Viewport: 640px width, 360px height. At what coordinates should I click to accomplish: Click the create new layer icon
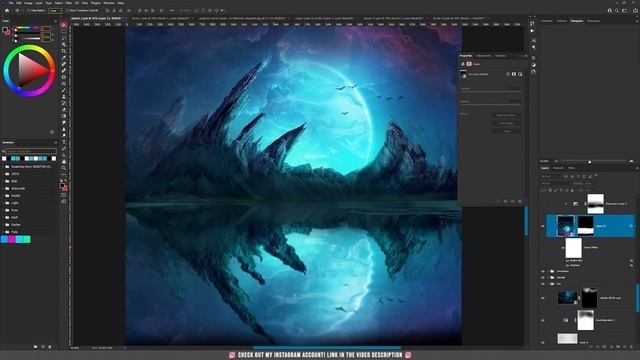[x=625, y=347]
